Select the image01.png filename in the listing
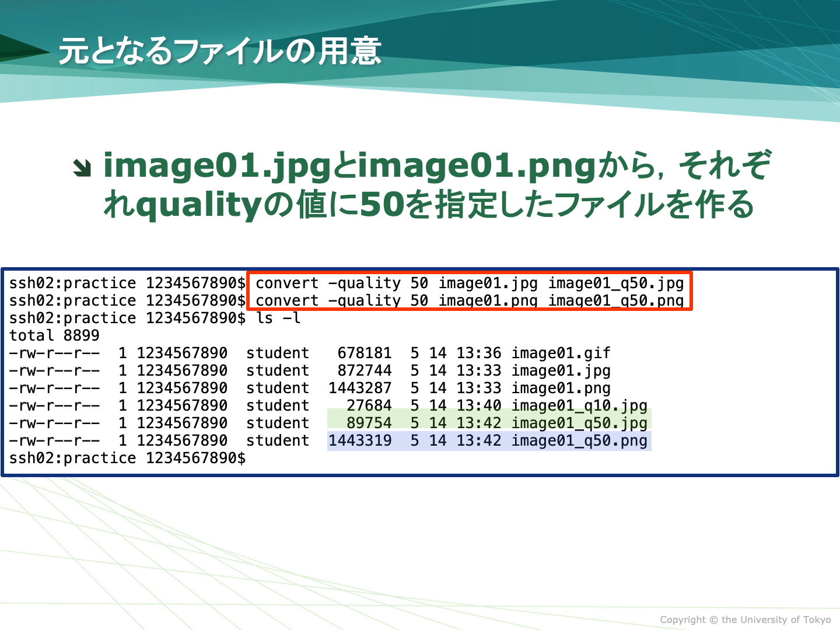The height and width of the screenshot is (630, 840). coord(561,388)
